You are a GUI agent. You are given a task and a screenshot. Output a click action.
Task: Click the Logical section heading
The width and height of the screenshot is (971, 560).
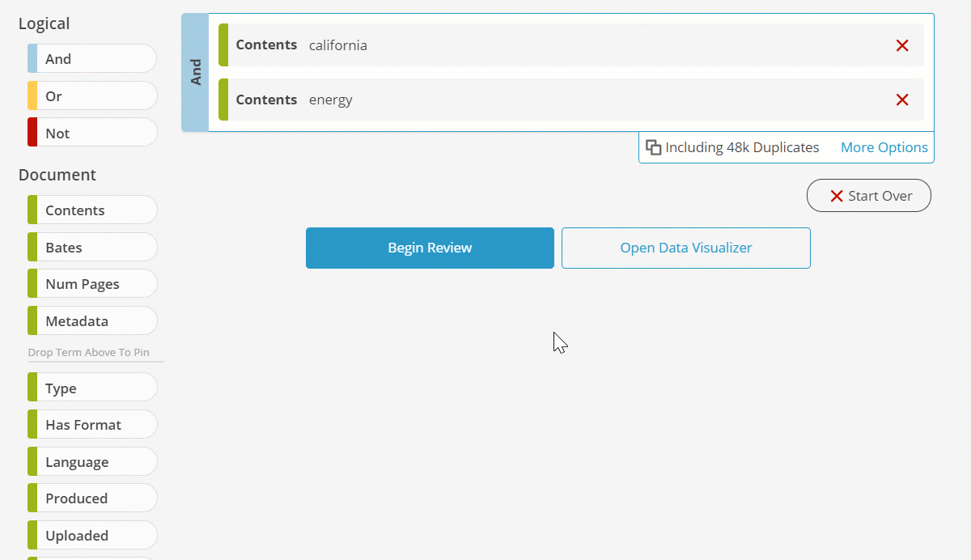click(x=45, y=24)
